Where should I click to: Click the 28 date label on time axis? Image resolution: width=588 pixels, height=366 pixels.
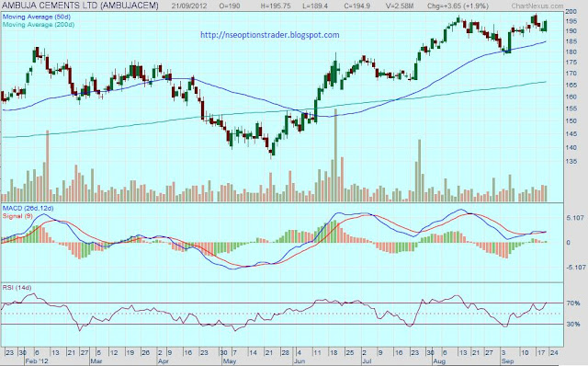pos(285,353)
